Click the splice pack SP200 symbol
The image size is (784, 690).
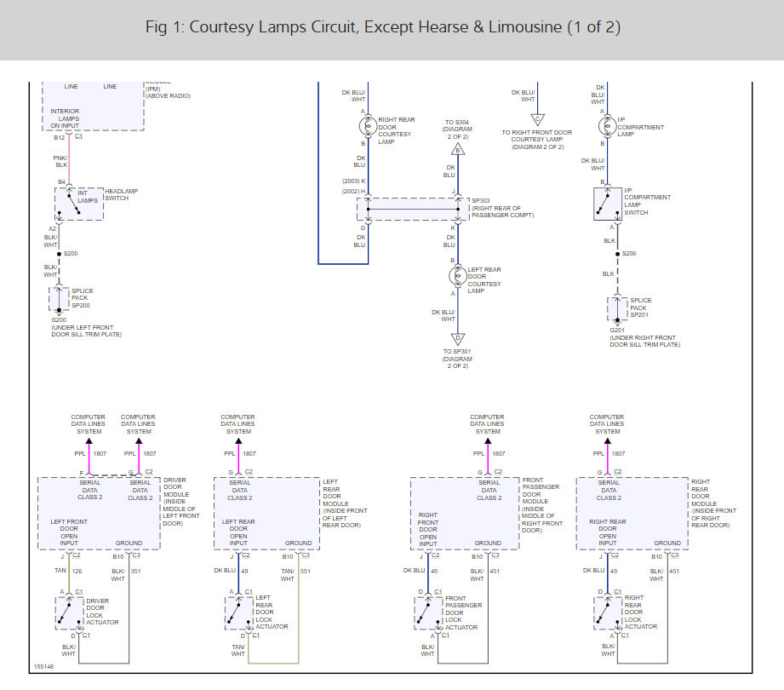click(x=59, y=299)
